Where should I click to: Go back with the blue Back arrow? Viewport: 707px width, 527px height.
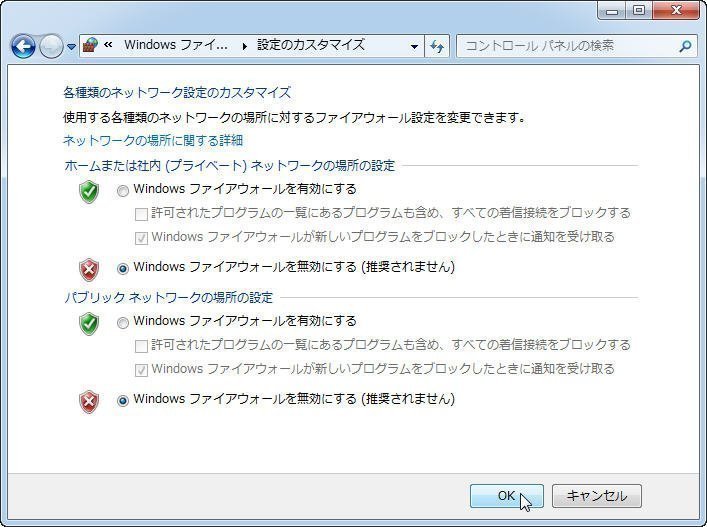[x=23, y=46]
